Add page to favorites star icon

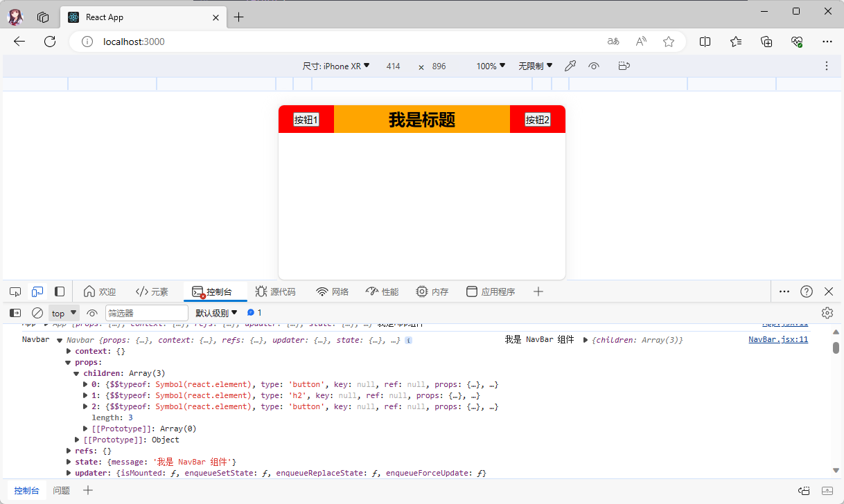tap(669, 42)
